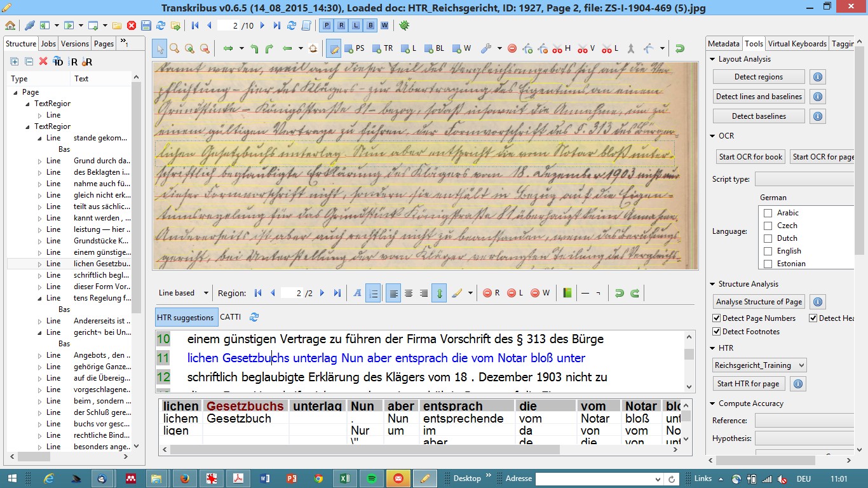Open the Reichsgericht_Training model dropdown
This screenshot has width=868, height=488.
click(x=759, y=365)
